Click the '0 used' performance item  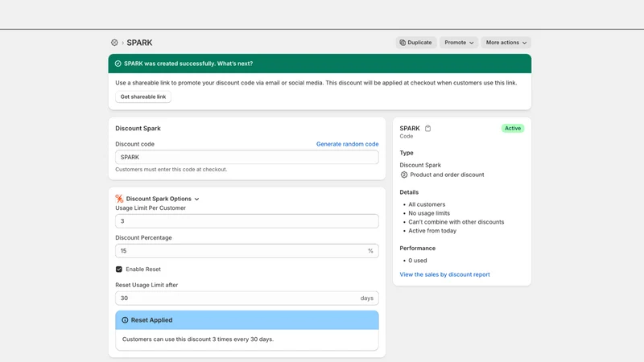pyautogui.click(x=417, y=261)
